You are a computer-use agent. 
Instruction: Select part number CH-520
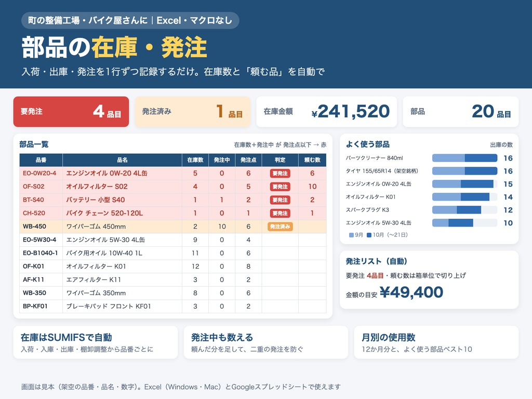pyautogui.click(x=34, y=213)
